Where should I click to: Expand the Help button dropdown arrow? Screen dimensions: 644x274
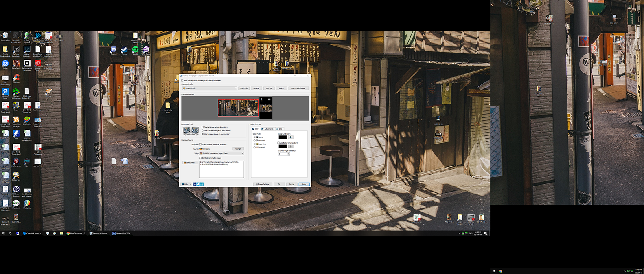(x=191, y=184)
